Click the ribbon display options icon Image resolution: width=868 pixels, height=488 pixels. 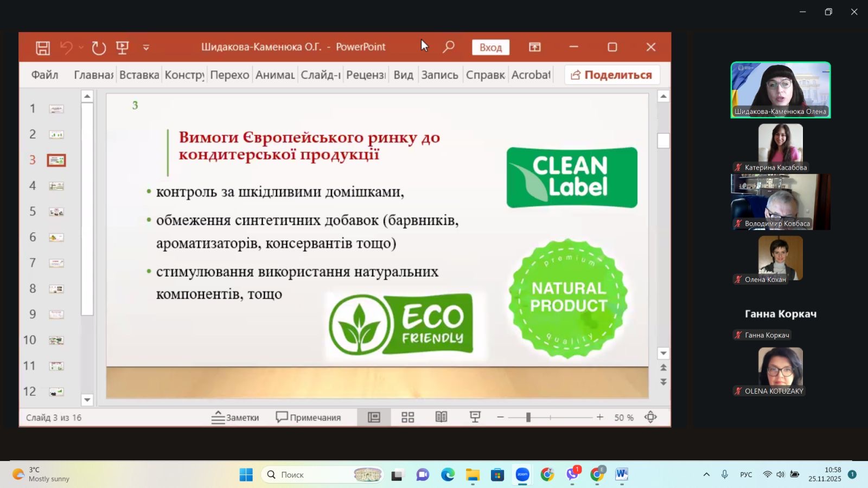535,47
